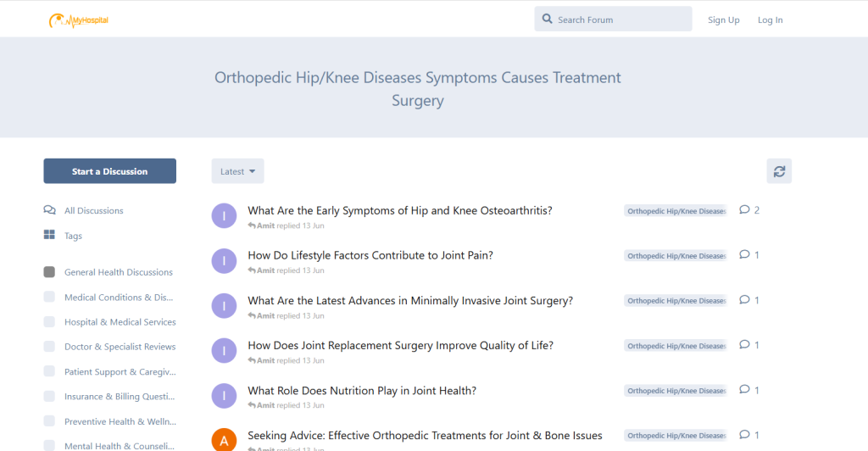Click the magnifying glass search icon

[547, 19]
